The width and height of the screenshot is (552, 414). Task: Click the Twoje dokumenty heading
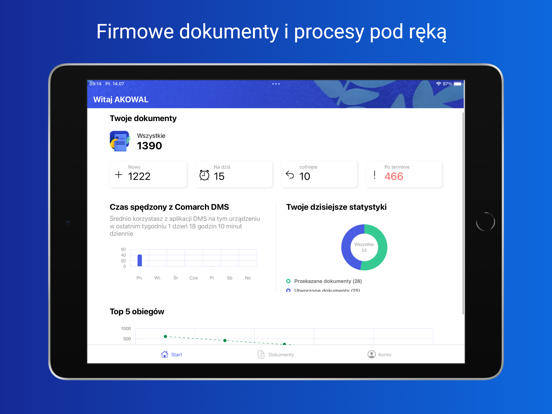pos(143,118)
